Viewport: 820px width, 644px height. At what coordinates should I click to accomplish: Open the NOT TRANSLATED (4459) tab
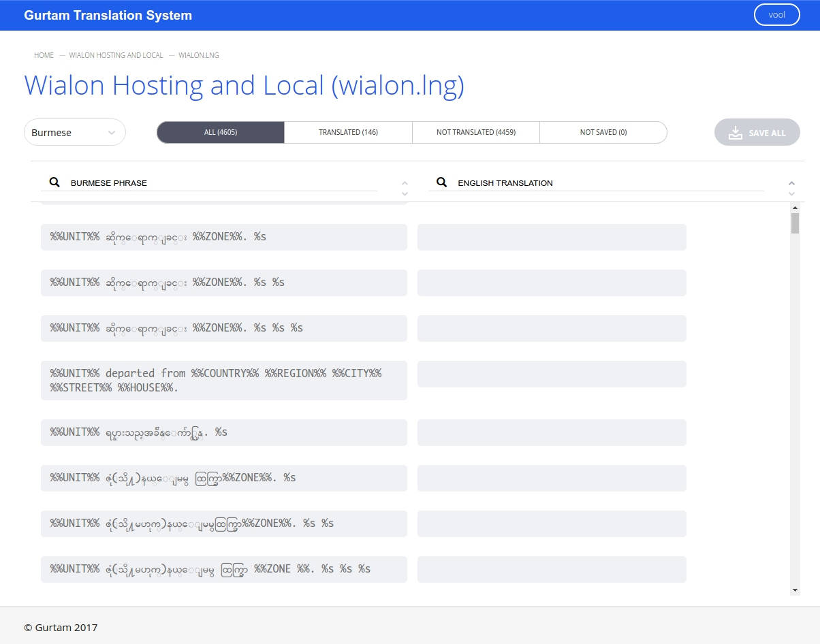coord(475,132)
